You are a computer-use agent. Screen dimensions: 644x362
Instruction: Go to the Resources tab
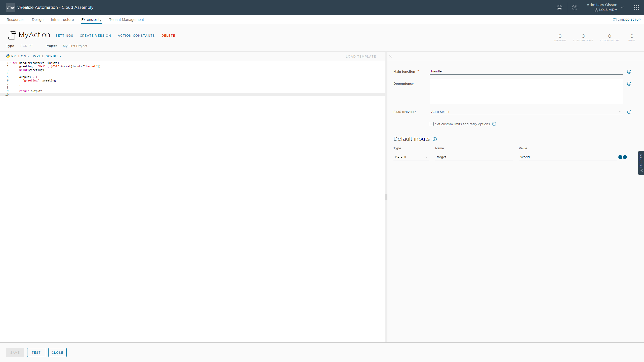click(x=16, y=20)
